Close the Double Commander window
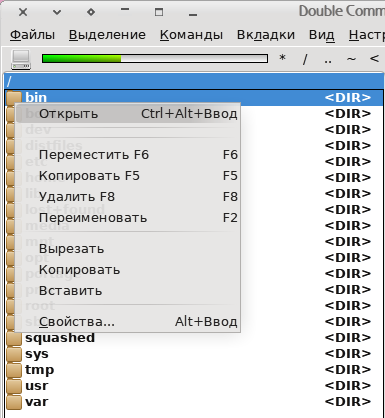Screen dimensions: 385x418 pyautogui.click(x=23, y=12)
